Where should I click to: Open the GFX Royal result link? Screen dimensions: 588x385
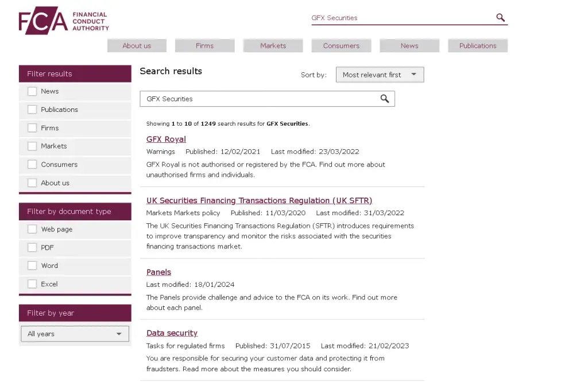click(x=166, y=139)
